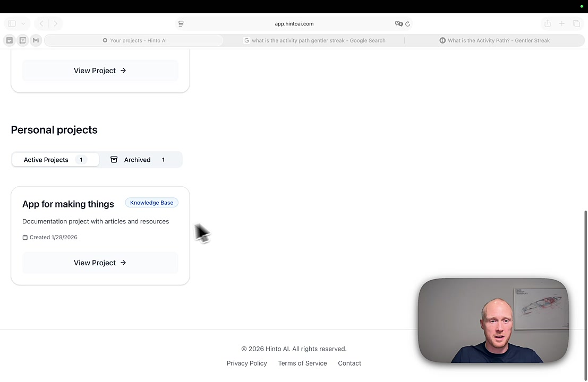Open the Share button in toolbar

tap(547, 23)
